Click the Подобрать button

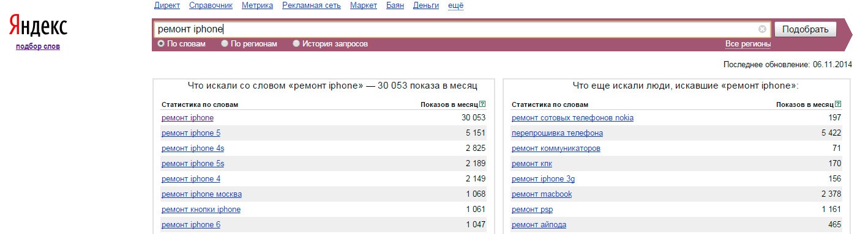(805, 29)
